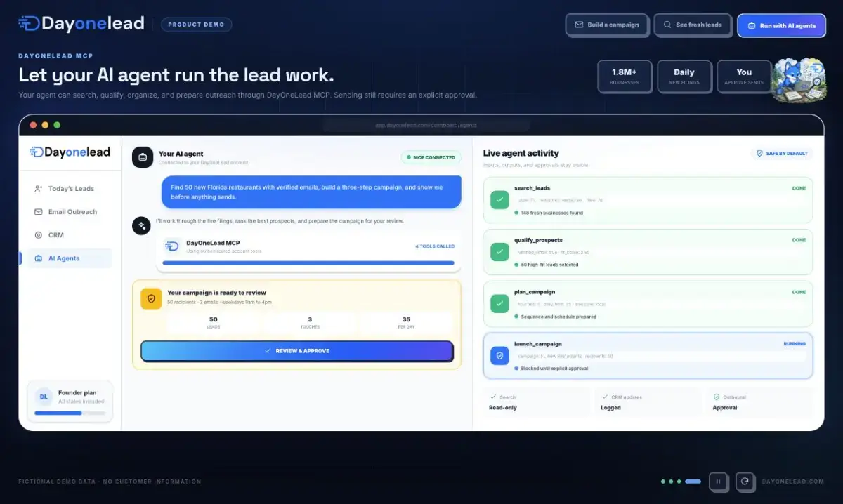
Task: Click the MCP CONNECTED status badge
Action: click(x=431, y=157)
